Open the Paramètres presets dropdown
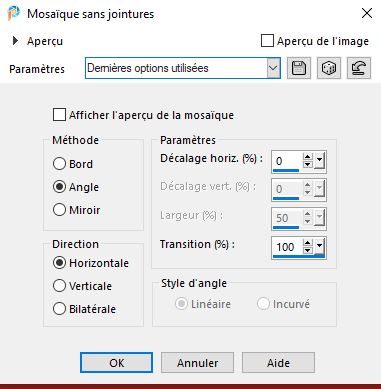Image resolution: width=381 pixels, height=389 pixels. [273, 68]
